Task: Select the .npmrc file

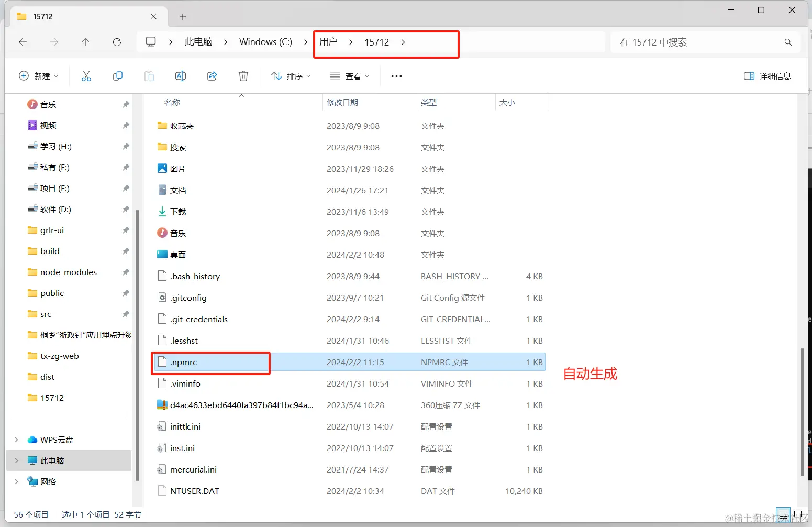Action: click(349, 362)
